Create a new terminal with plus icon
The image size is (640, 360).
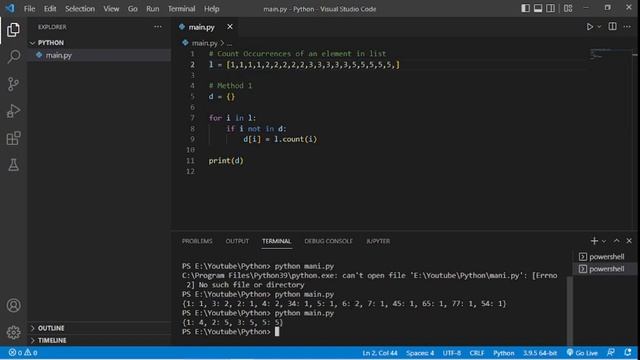pos(594,241)
